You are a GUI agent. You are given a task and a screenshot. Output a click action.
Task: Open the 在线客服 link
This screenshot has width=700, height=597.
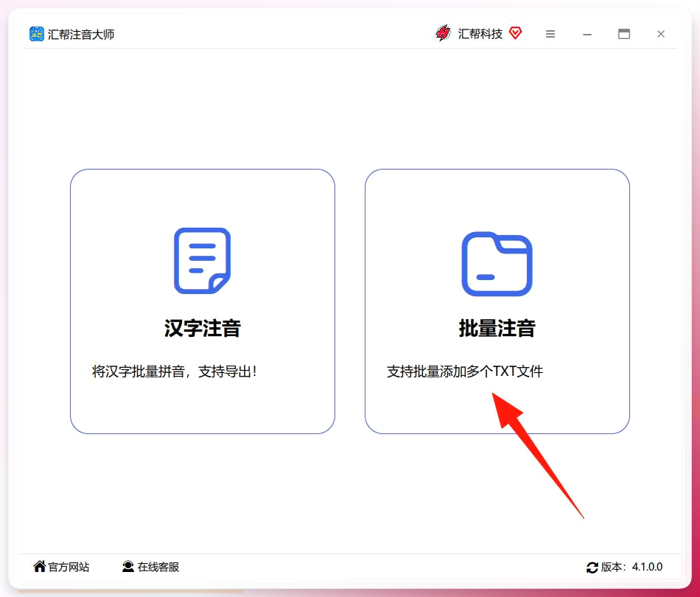158,567
